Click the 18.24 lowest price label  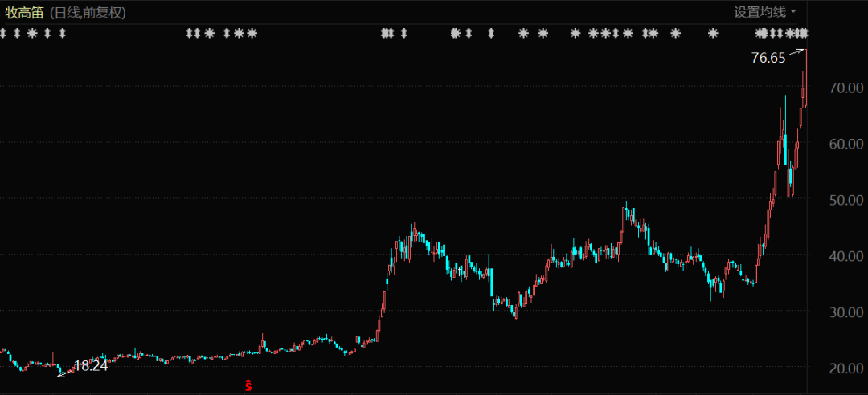point(90,366)
